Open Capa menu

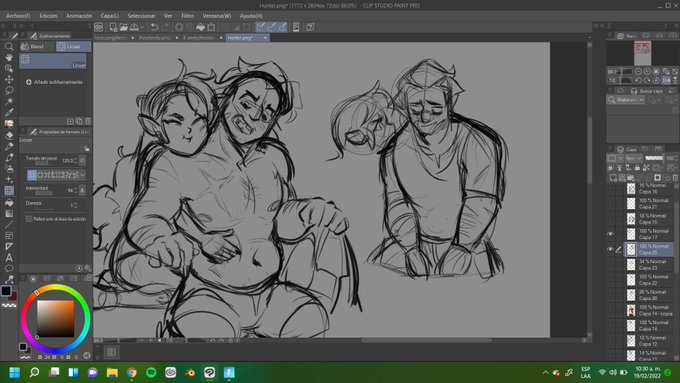pos(110,16)
